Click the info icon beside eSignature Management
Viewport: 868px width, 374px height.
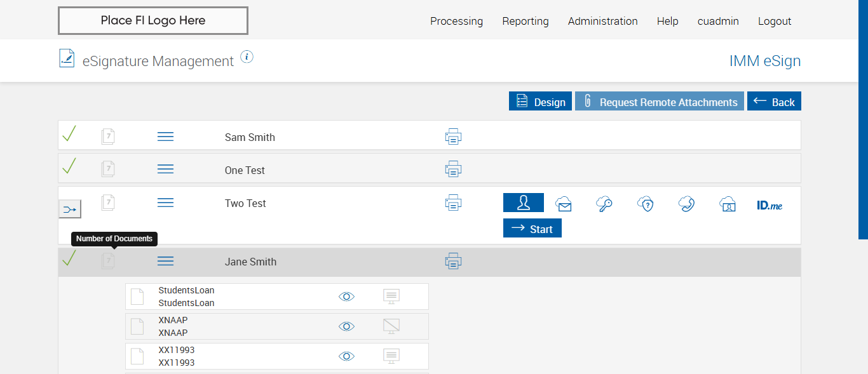pos(247,57)
